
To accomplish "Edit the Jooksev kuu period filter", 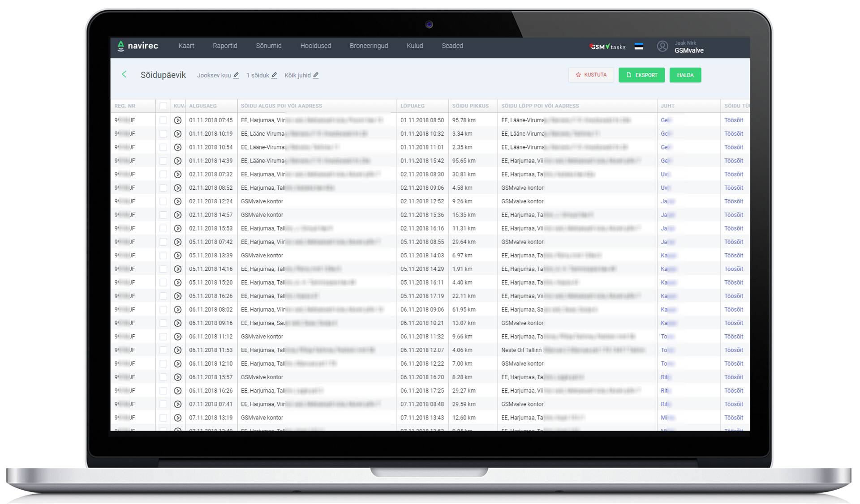I will click(236, 76).
